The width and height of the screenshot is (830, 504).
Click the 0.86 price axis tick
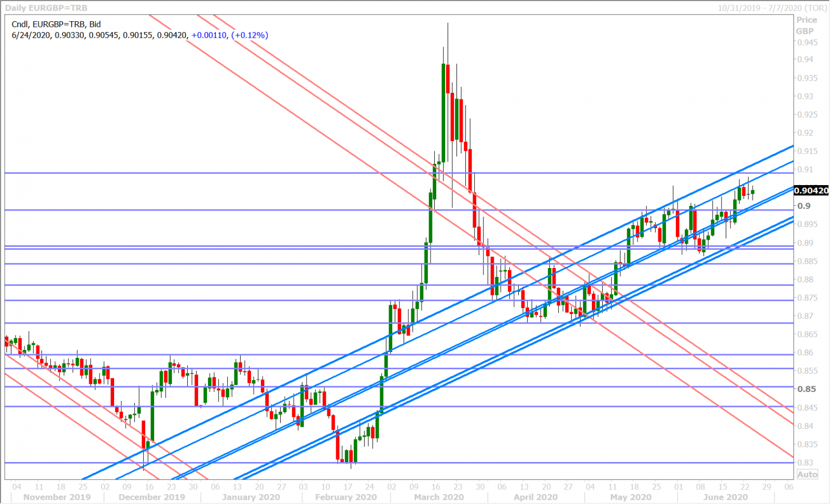click(x=805, y=353)
